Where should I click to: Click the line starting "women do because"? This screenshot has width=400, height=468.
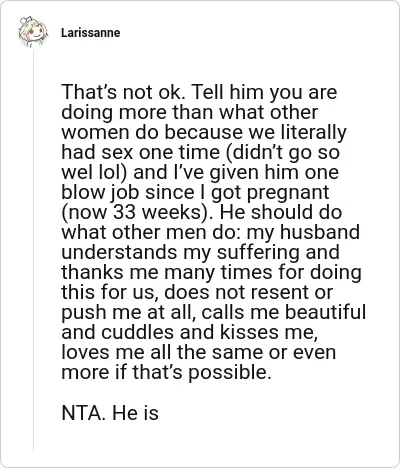point(204,132)
